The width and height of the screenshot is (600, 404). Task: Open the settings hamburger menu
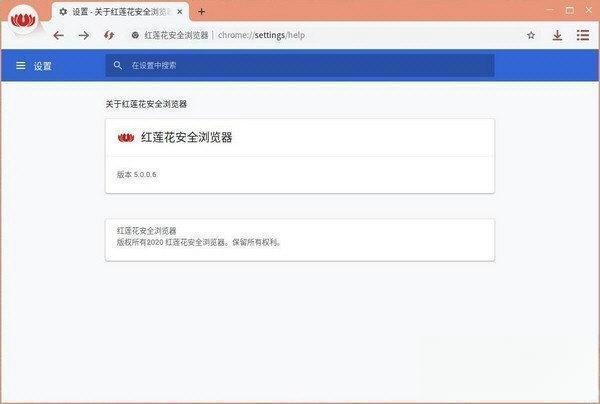(x=21, y=66)
